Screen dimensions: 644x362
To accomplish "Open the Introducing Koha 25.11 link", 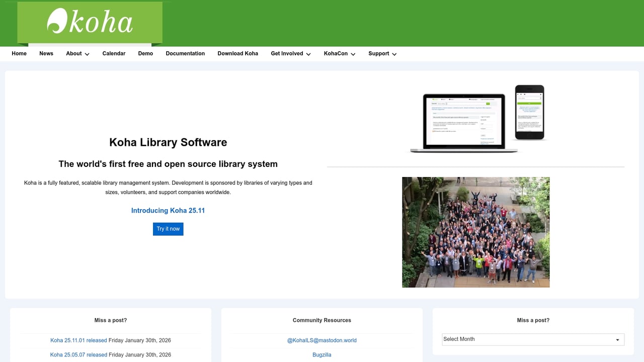I will pos(168,210).
